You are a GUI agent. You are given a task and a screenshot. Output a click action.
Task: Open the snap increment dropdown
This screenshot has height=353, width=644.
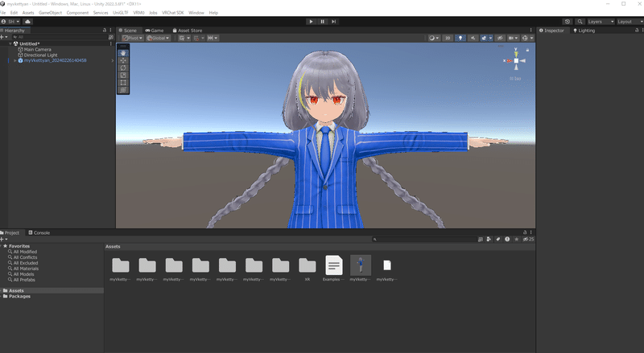213,38
